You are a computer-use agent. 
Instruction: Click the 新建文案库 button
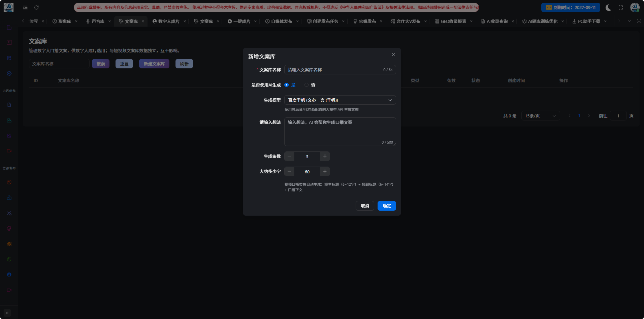154,64
